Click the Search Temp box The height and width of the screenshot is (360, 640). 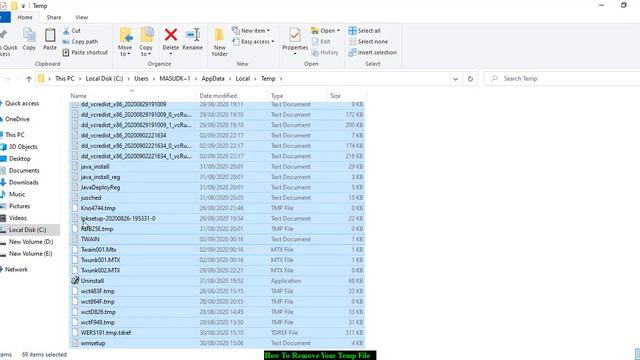(x=563, y=79)
